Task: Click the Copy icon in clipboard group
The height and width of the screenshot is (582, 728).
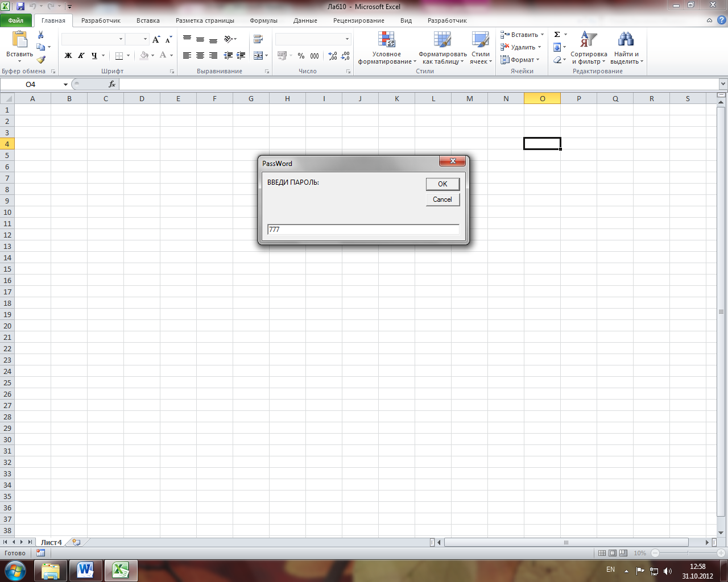Action: 41,47
